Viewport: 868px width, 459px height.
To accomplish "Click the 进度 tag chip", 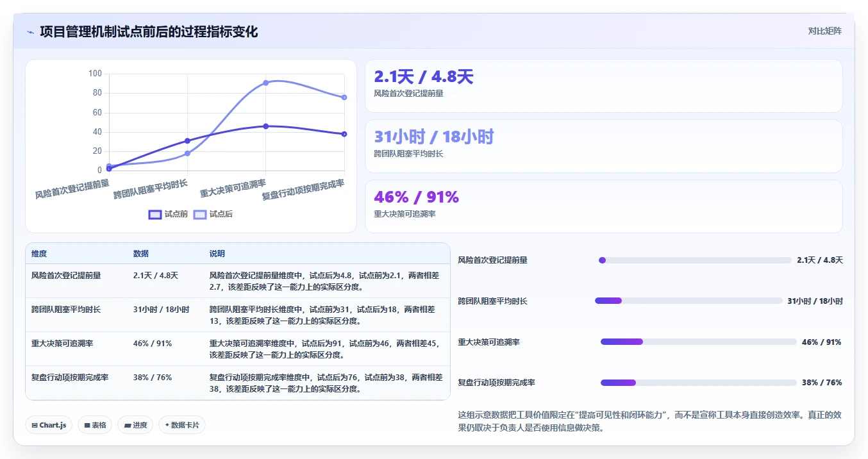I will coord(135,425).
